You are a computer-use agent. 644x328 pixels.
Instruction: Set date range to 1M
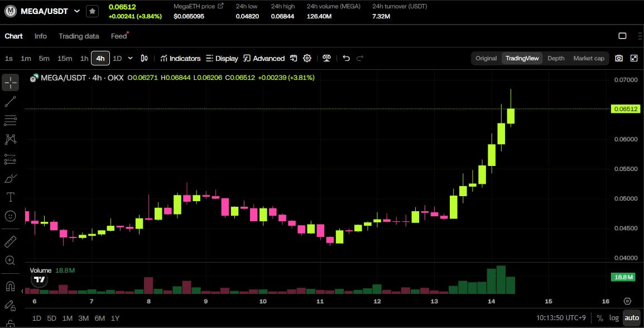(68, 318)
